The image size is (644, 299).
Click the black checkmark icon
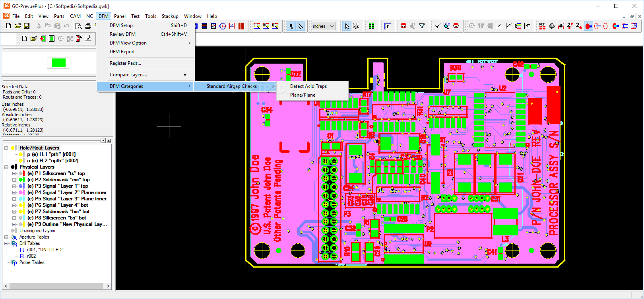[x=438, y=26]
